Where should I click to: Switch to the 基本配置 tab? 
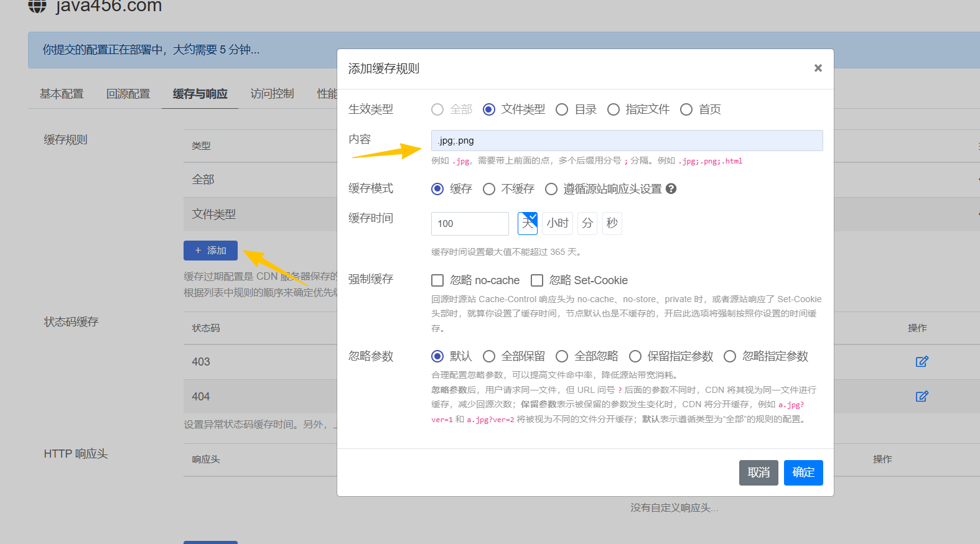(62, 94)
